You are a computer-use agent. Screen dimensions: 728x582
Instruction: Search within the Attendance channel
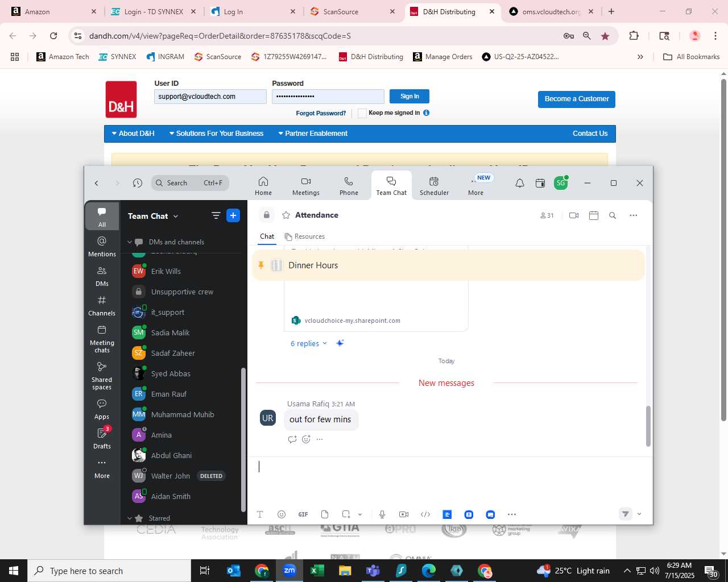tap(613, 215)
